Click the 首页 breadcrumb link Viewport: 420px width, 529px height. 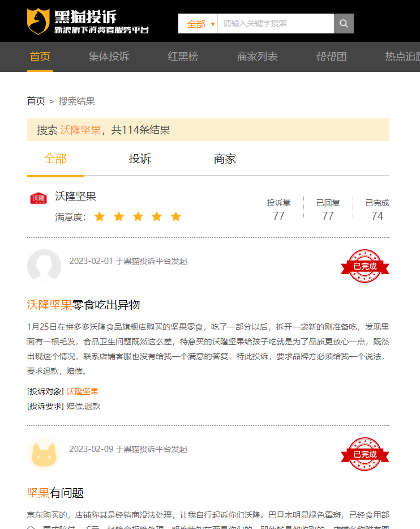pyautogui.click(x=36, y=101)
